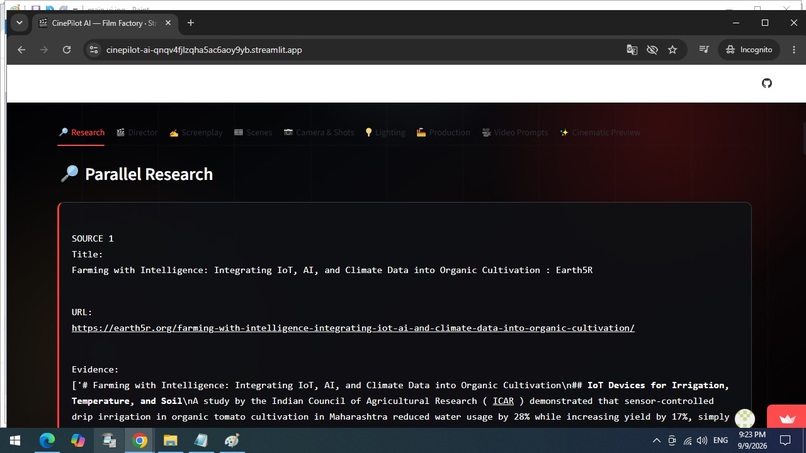806x453 pixels.
Task: Click the third-party cookies eye icon
Action: (652, 50)
